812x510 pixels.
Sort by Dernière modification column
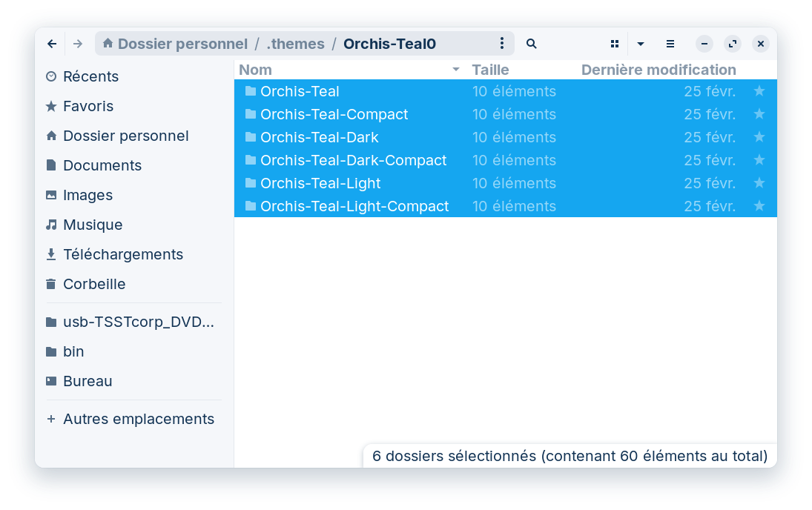click(x=658, y=70)
